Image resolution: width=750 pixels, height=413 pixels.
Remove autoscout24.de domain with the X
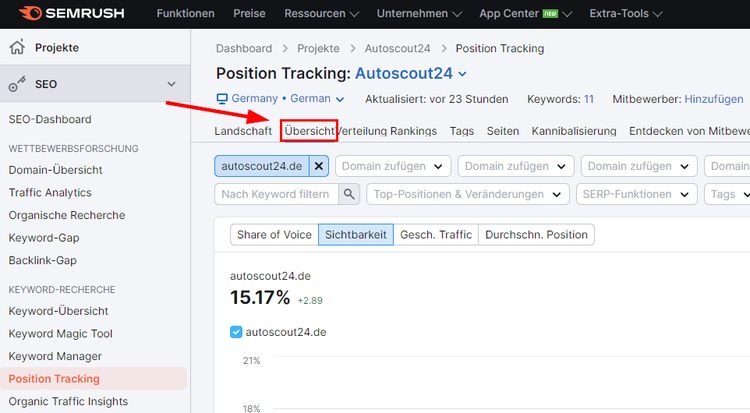click(319, 166)
